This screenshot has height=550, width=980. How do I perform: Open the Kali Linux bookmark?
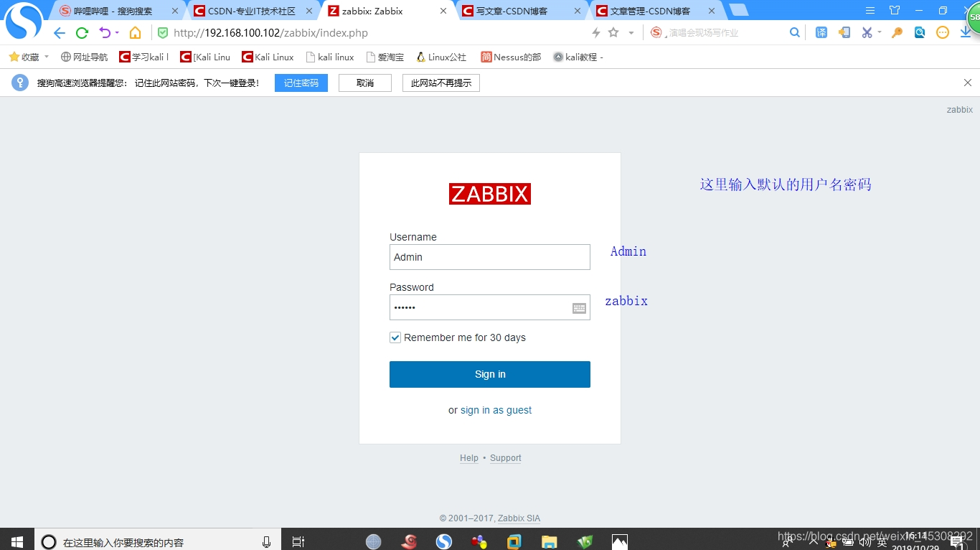pyautogui.click(x=268, y=57)
